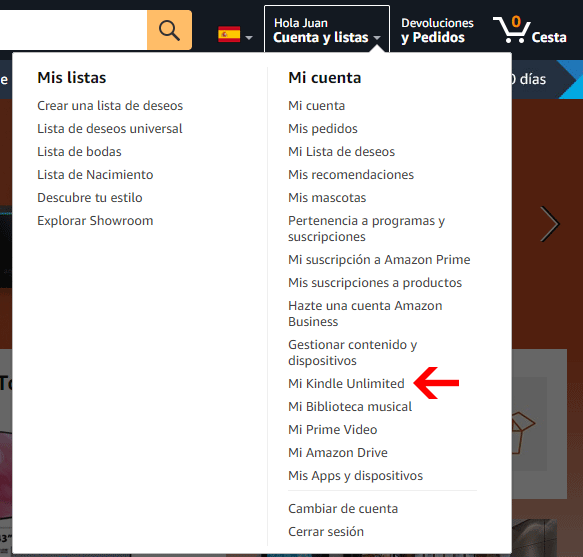Screen dimensions: 583x557
Task: Click inside the search text field
Action: click(x=73, y=30)
